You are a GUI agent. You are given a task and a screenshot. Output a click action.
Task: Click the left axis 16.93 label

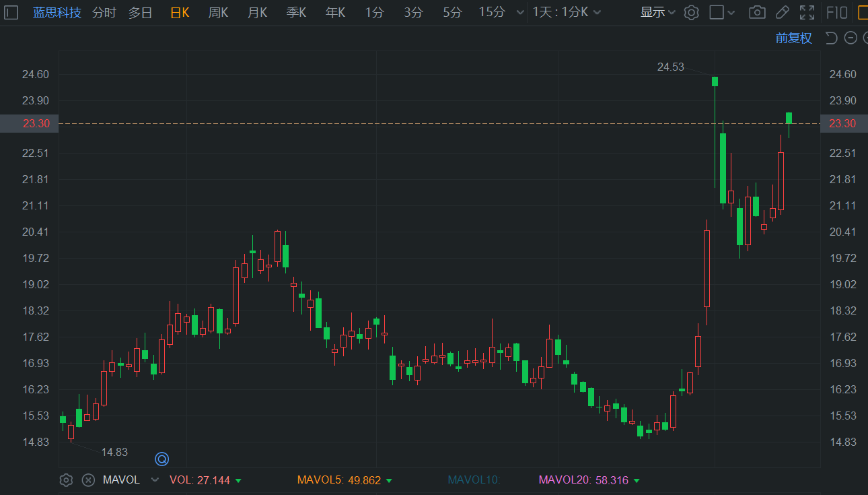36,363
